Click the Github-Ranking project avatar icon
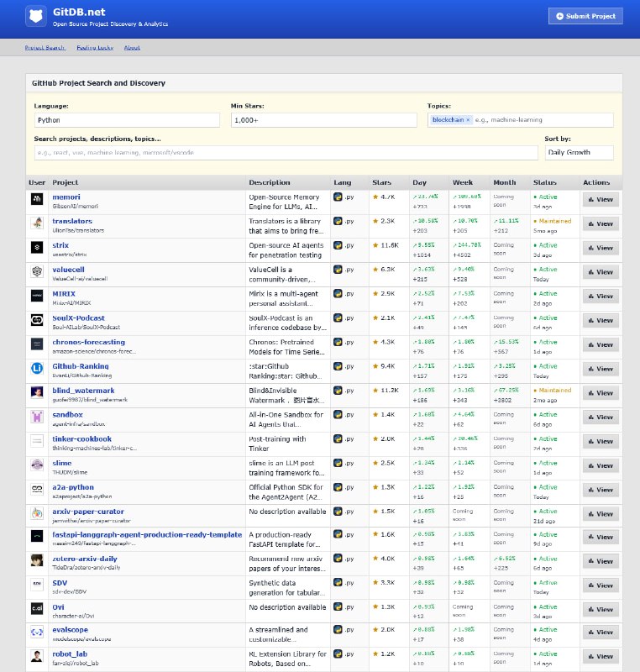Image resolution: width=640 pixels, height=672 pixels. click(37, 368)
